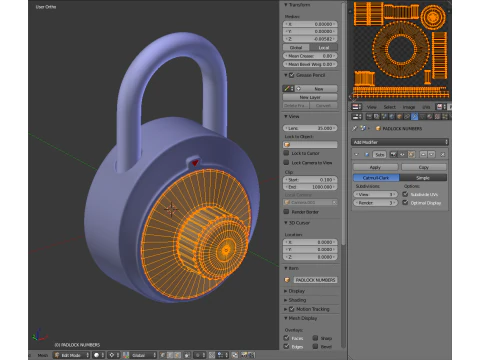Open the Image menu in UV editor

pyautogui.click(x=409, y=107)
